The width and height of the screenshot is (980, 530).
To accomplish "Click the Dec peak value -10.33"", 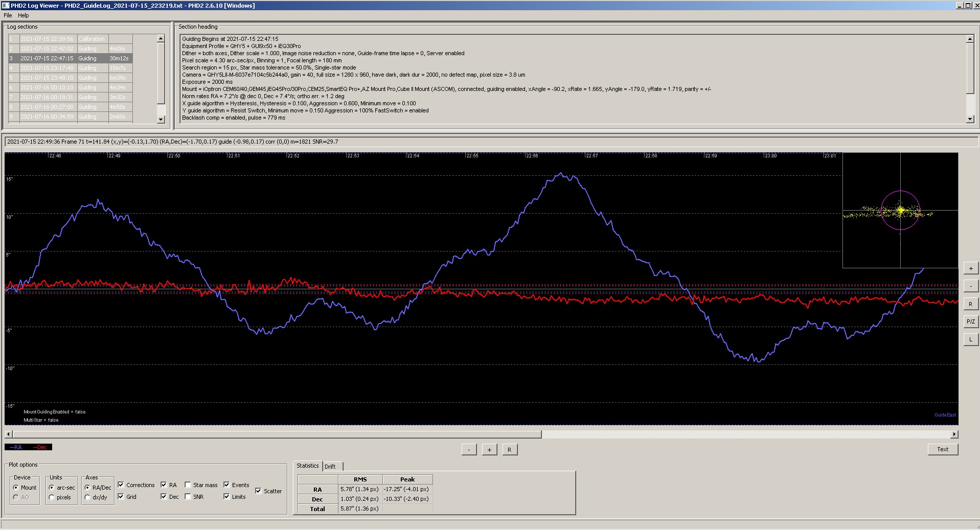I will tap(407, 499).
